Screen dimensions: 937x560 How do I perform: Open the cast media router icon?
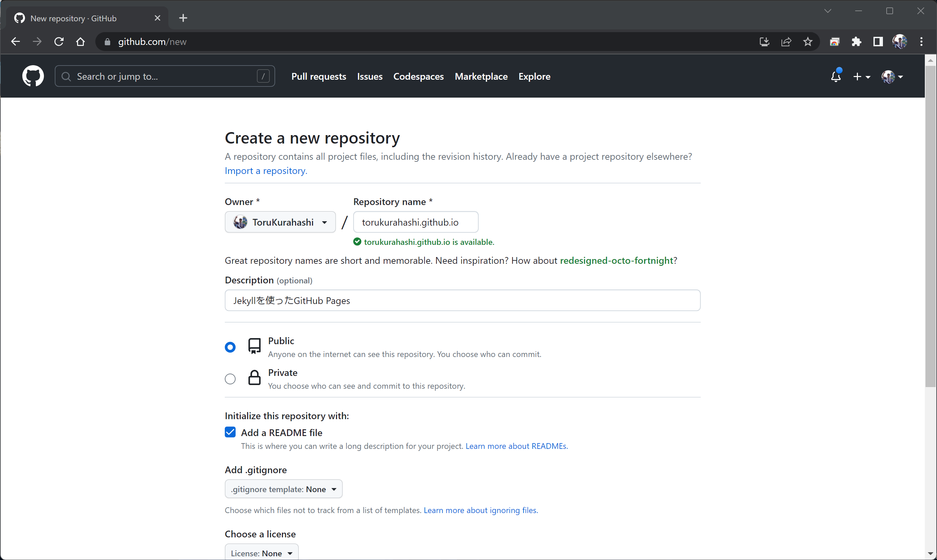[835, 42]
